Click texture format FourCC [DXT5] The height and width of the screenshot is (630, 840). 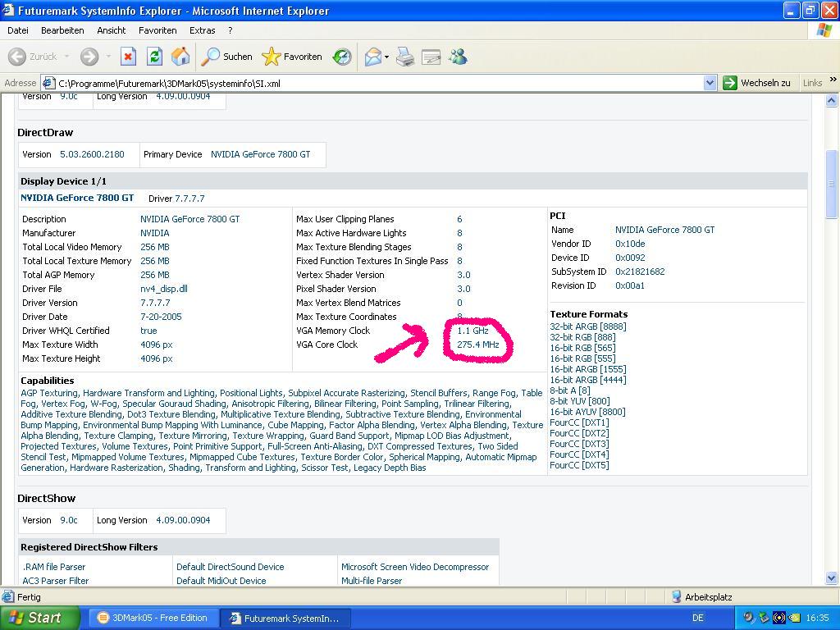[x=579, y=465]
